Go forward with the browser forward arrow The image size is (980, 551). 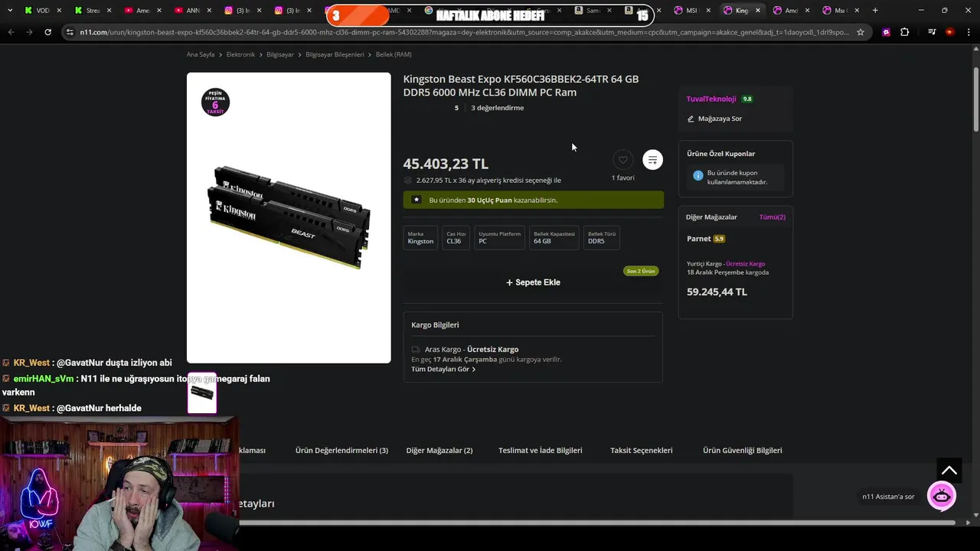coord(28,32)
